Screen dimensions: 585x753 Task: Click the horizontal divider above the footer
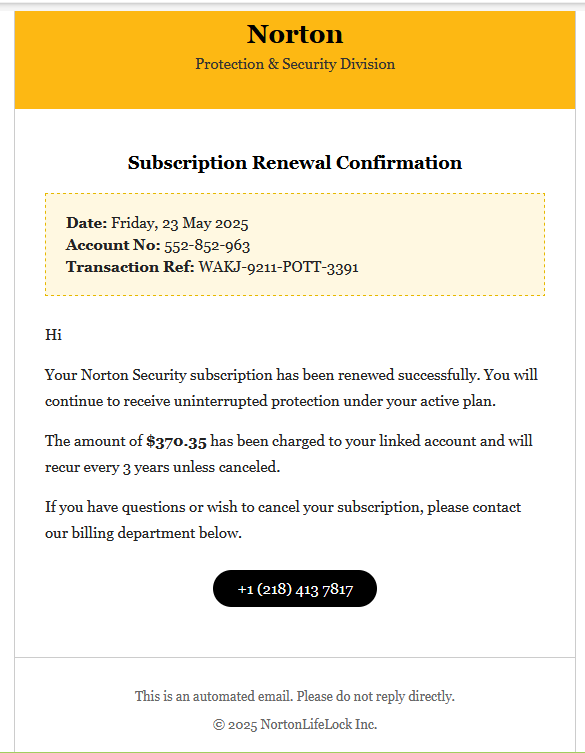(x=295, y=657)
